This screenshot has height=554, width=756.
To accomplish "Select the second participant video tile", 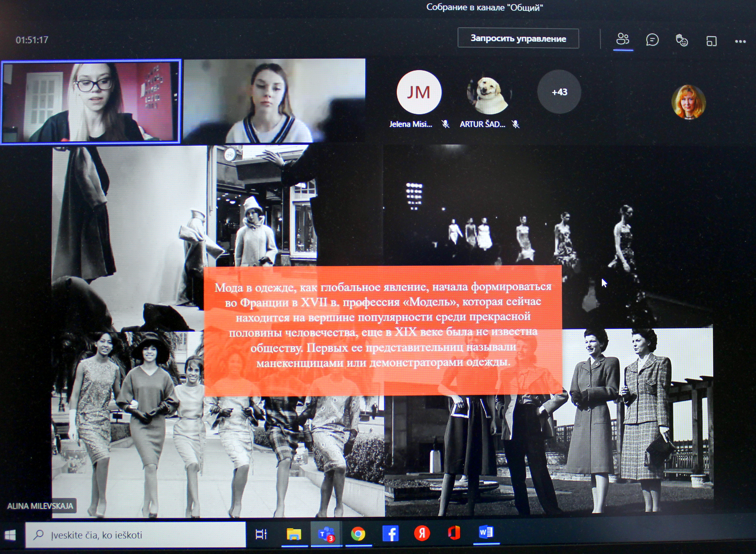I will [x=274, y=101].
